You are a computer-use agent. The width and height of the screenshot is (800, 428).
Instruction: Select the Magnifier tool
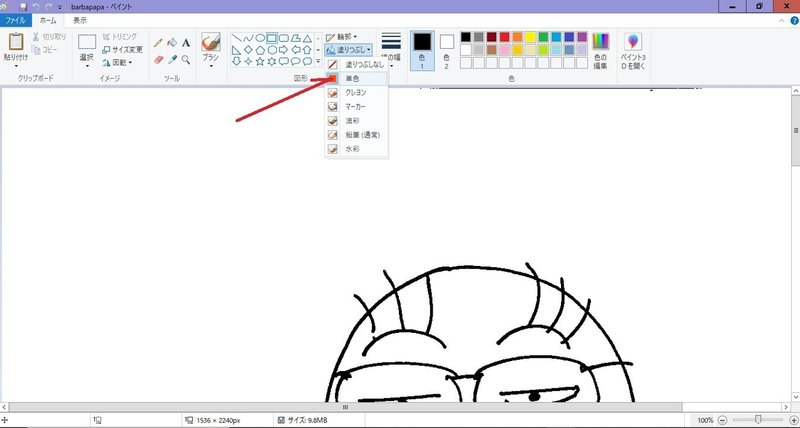tap(186, 60)
